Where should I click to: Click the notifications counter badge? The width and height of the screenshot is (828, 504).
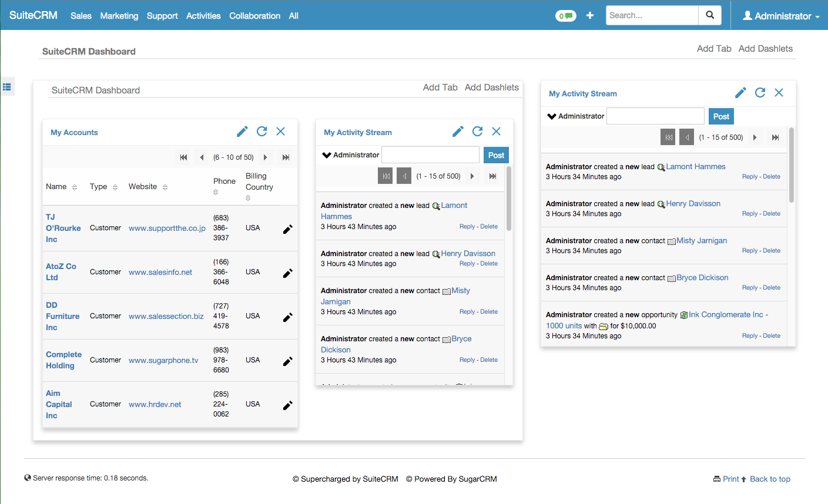[x=565, y=16]
